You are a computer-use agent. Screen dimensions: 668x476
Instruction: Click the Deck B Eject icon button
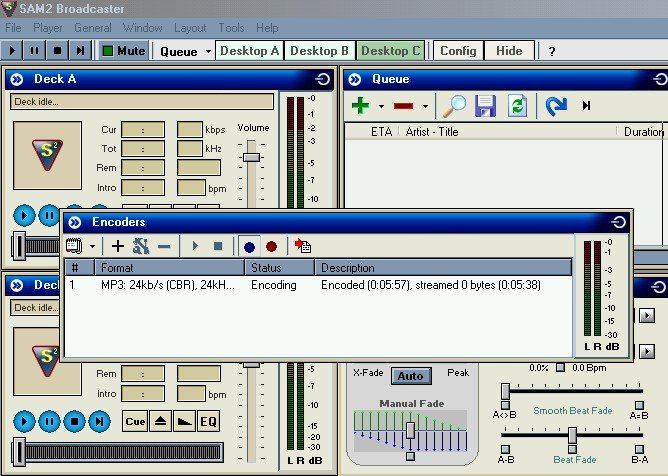pos(160,421)
